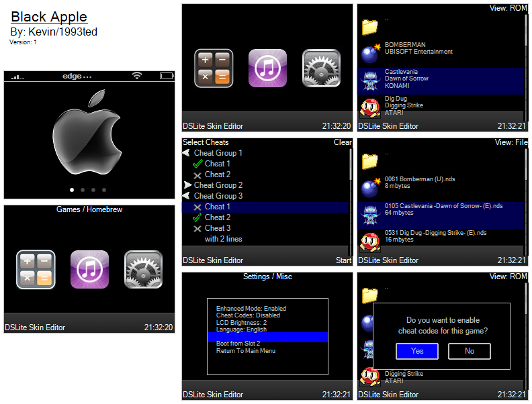Select Enhanced Mode: Enabled setting
The image size is (532, 404).
(x=251, y=309)
